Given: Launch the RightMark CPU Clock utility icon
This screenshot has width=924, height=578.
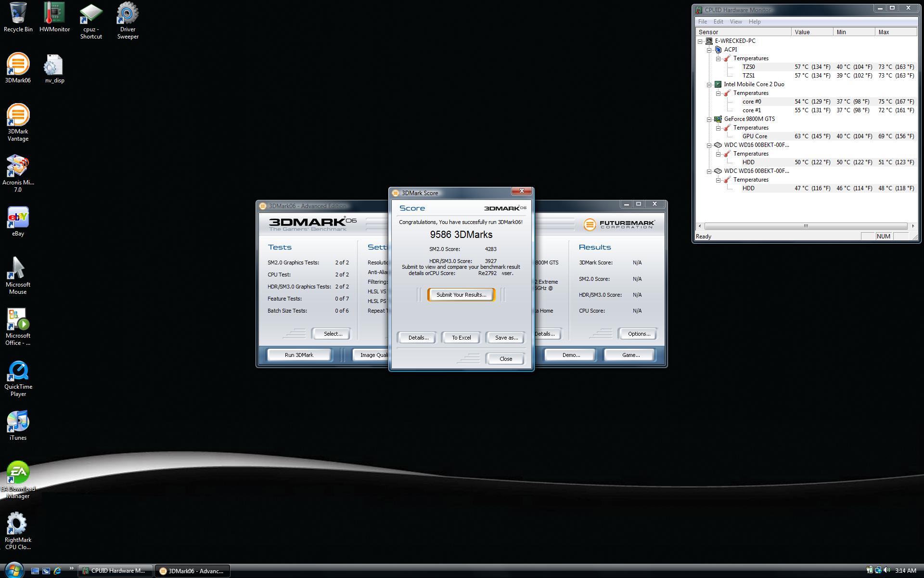Looking at the screenshot, I should (x=18, y=531).
